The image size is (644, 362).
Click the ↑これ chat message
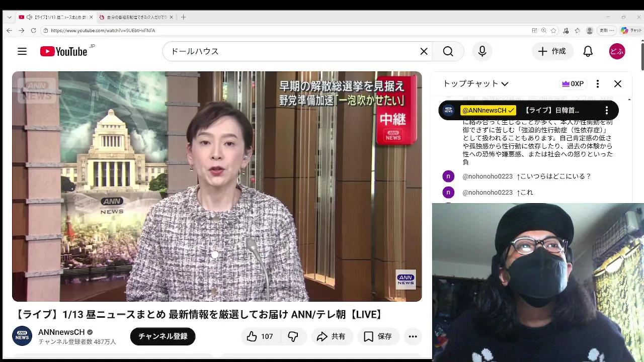pyautogui.click(x=524, y=193)
